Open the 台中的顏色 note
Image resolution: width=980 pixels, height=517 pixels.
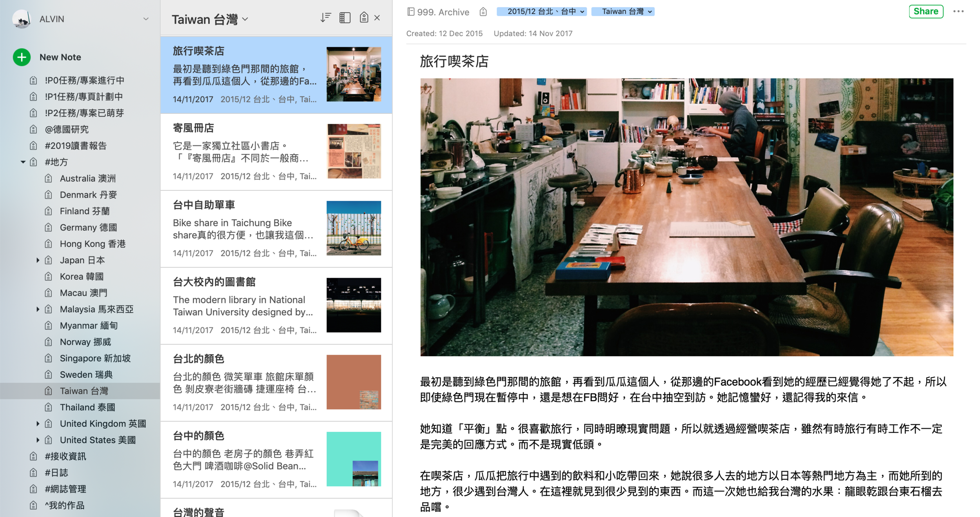pyautogui.click(x=276, y=460)
